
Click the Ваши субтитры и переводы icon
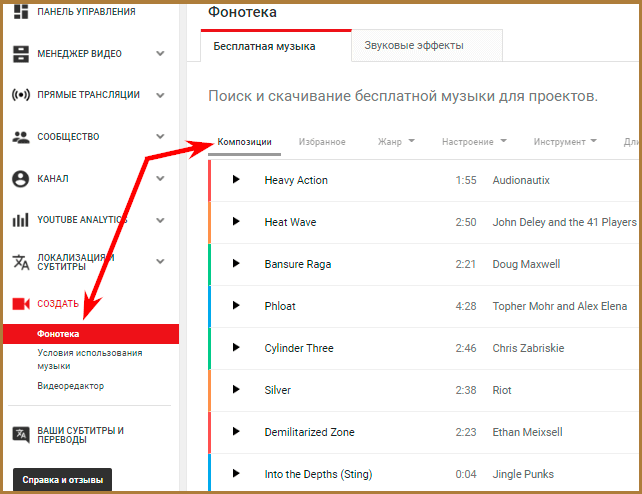(21, 435)
